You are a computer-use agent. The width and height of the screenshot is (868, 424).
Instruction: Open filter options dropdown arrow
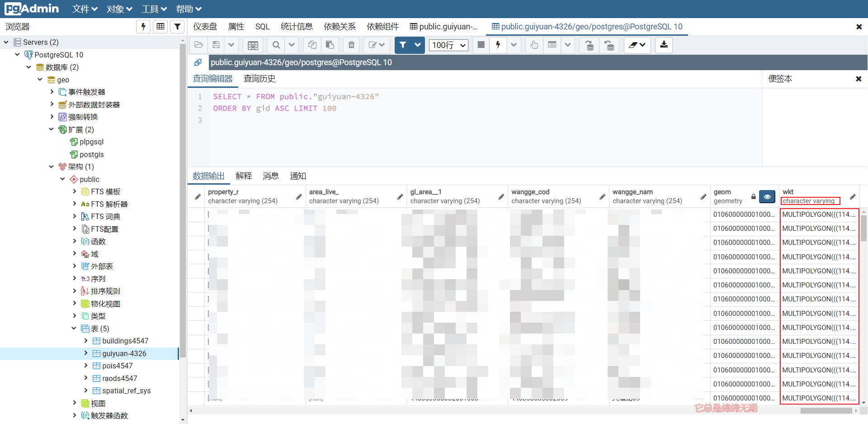(418, 45)
